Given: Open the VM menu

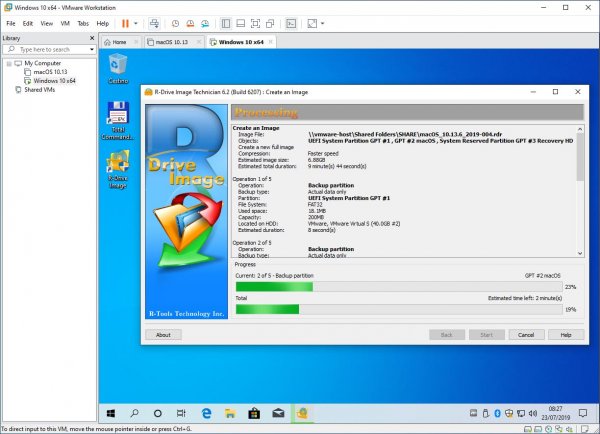Looking at the screenshot, I should 65,24.
